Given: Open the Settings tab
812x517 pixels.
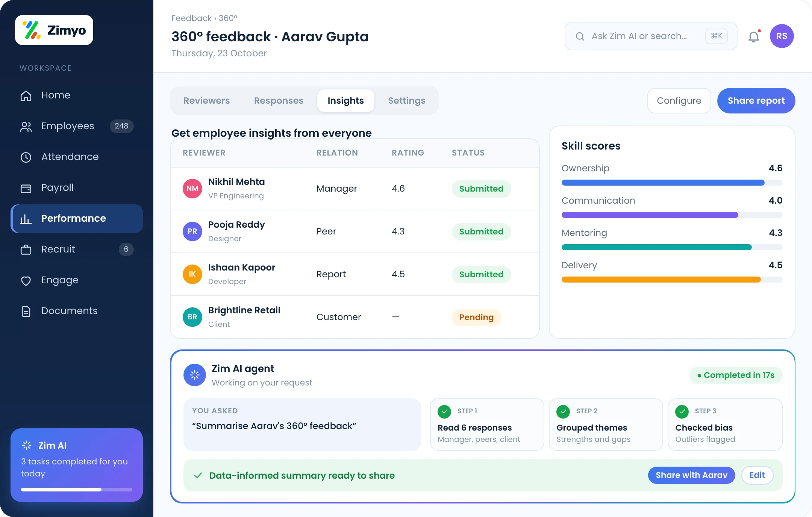Looking at the screenshot, I should point(407,101).
